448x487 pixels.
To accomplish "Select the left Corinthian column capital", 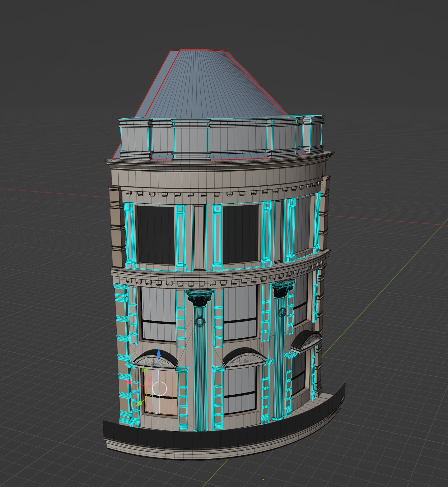I will 200,297.
